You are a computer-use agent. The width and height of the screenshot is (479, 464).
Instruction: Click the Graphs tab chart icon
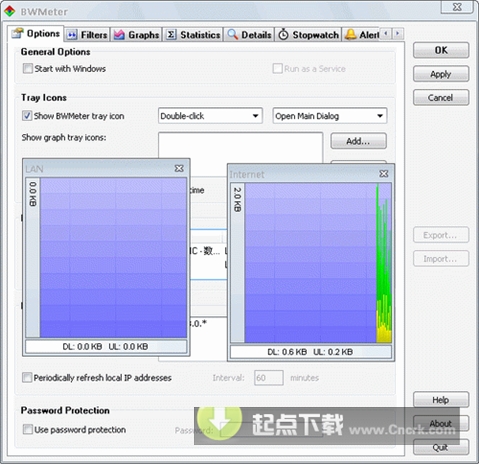(x=119, y=35)
